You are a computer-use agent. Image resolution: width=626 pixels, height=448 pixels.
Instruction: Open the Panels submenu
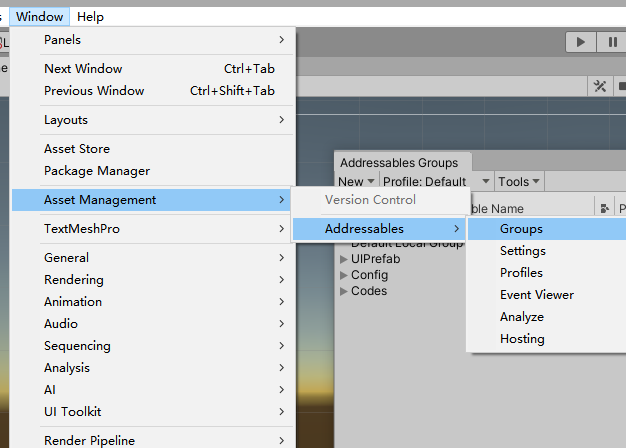click(x=153, y=40)
